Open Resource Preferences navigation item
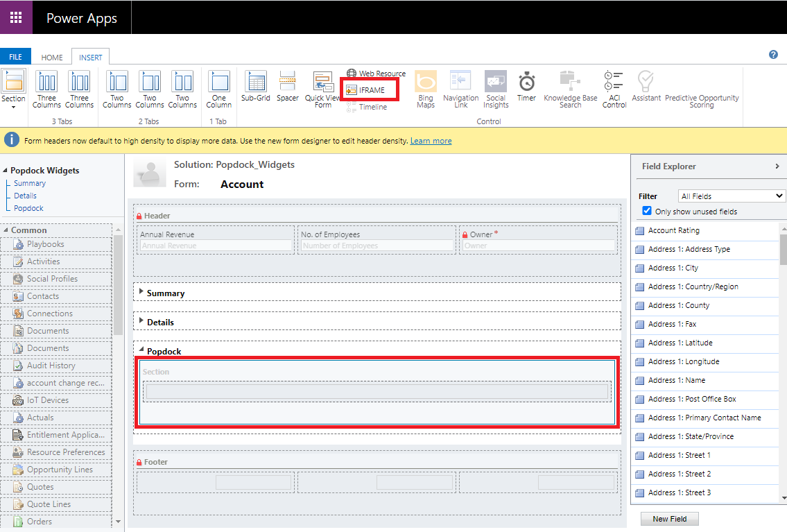The height and width of the screenshot is (532, 787). click(56, 452)
